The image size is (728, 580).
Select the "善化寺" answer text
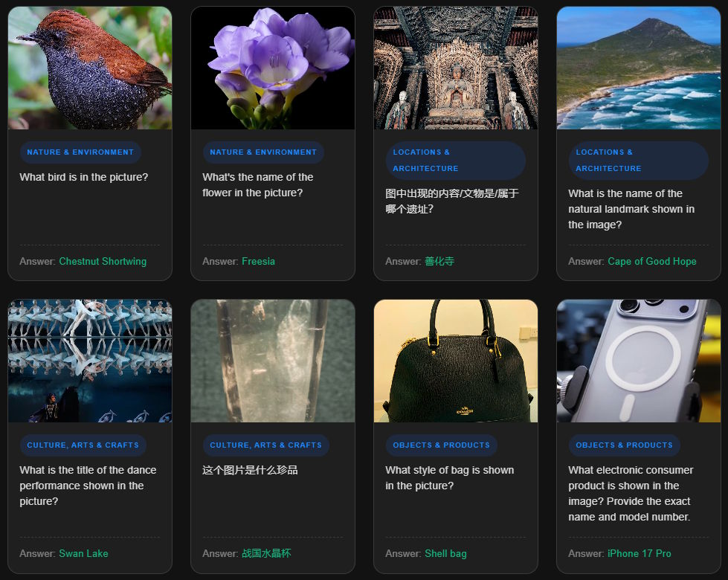439,262
